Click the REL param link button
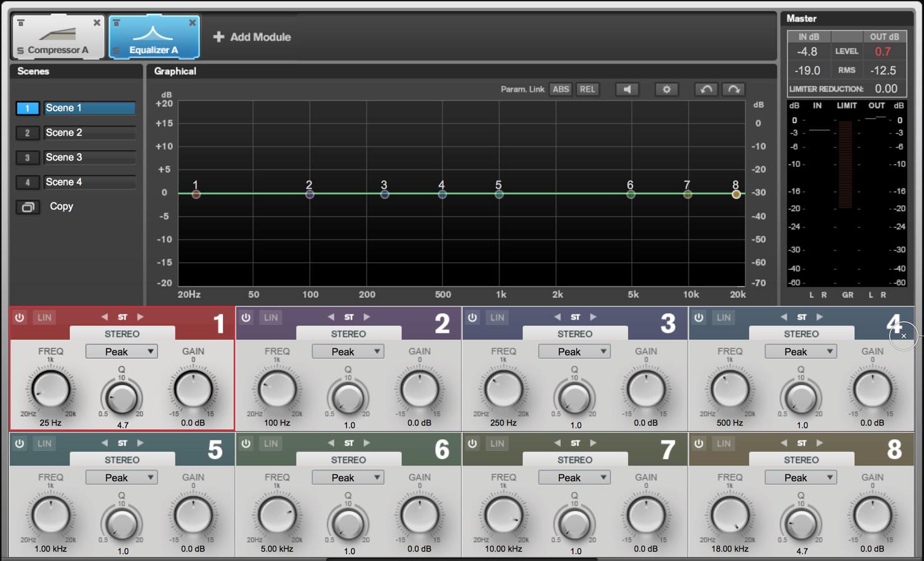 [x=587, y=89]
